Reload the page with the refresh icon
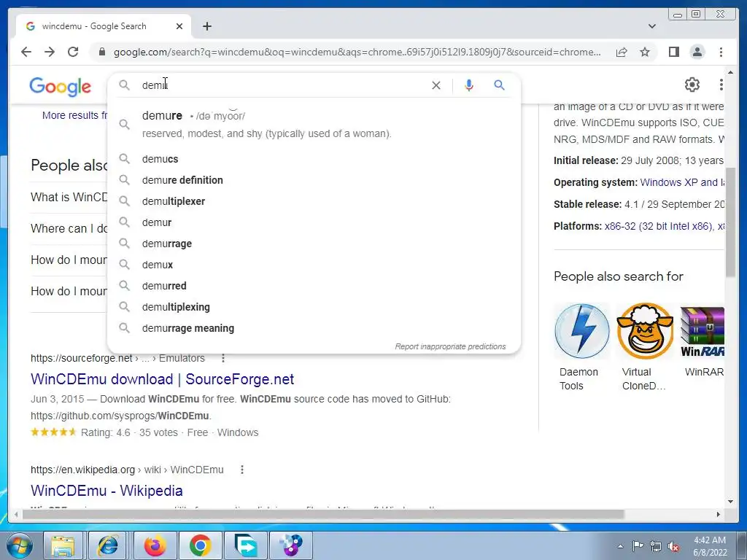Viewport: 747px width, 560px height. pos(73,52)
